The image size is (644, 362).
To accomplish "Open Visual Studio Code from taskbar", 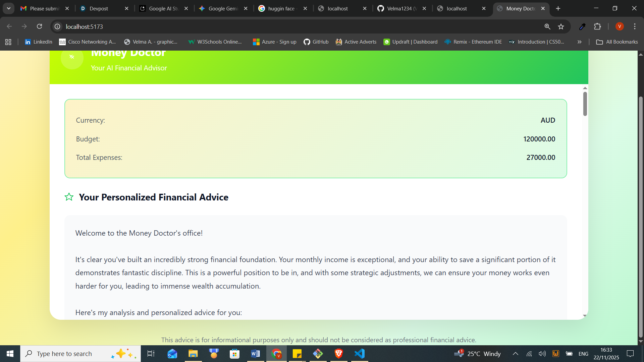I will click(x=360, y=354).
